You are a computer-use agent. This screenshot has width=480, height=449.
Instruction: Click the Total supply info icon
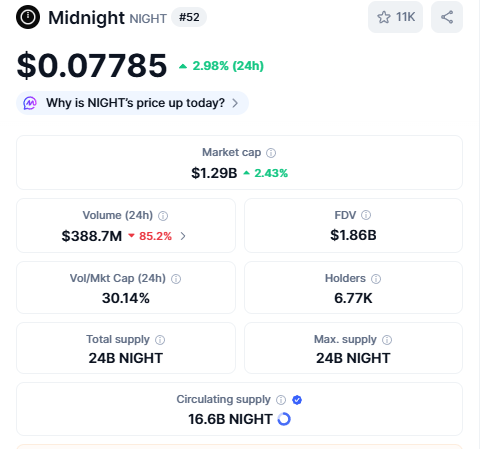coord(160,340)
